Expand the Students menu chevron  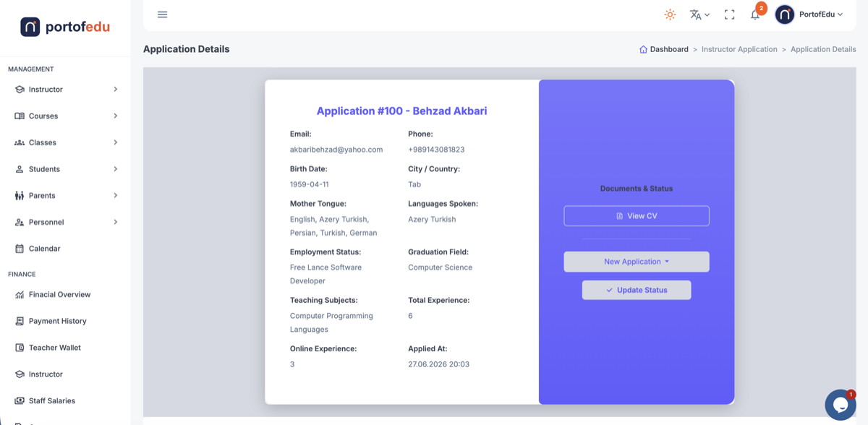(116, 169)
